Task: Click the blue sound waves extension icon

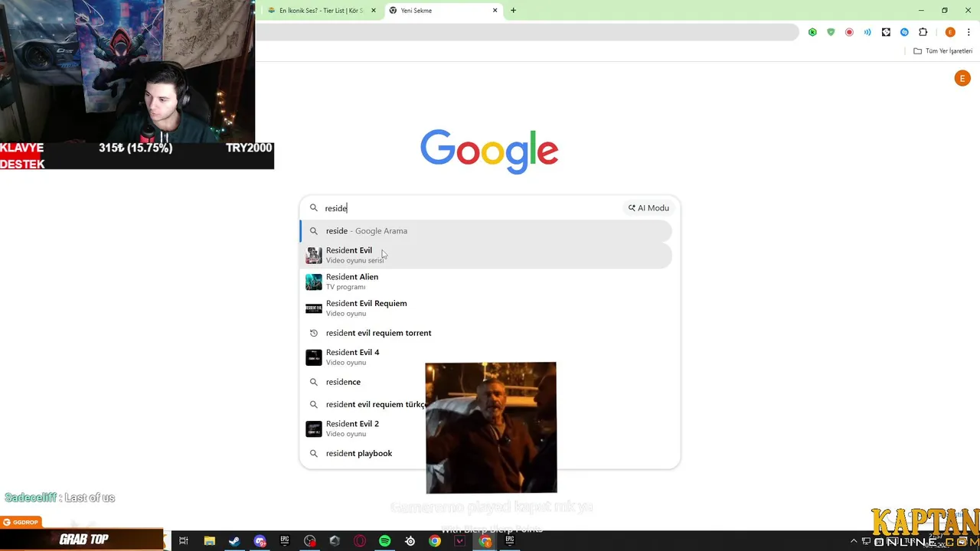Action: 867,32
